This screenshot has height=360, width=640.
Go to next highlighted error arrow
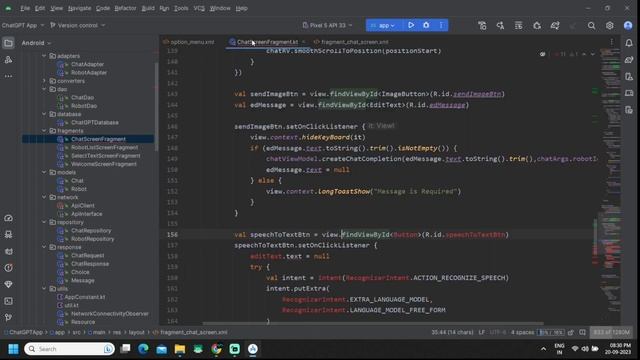(593, 54)
